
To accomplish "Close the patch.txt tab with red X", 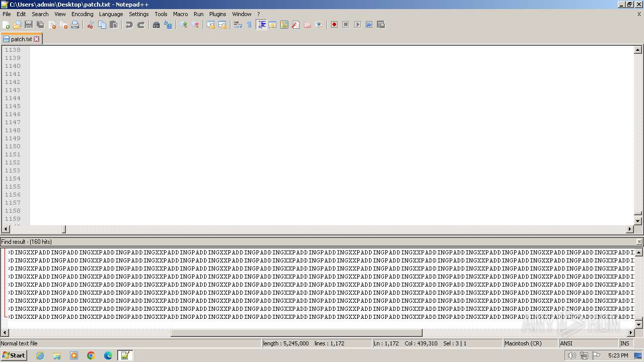I will [36, 39].
